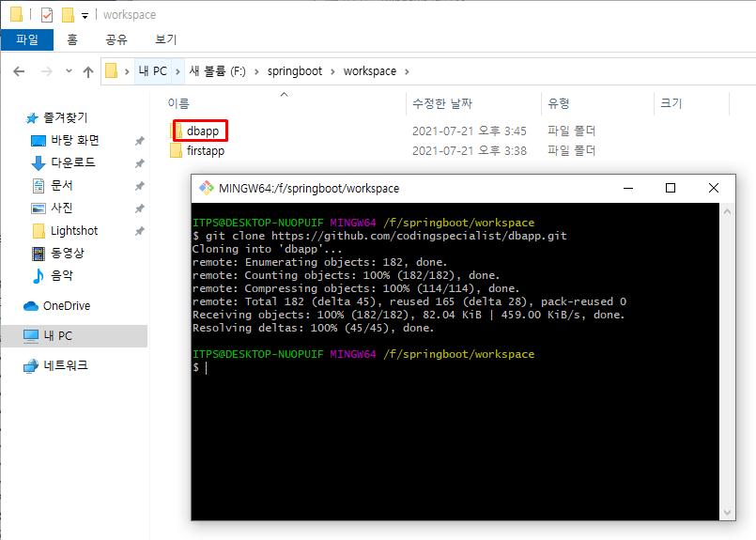The image size is (756, 540).
Task: Click the pin icon beside 바탕 화면
Action: click(x=139, y=141)
